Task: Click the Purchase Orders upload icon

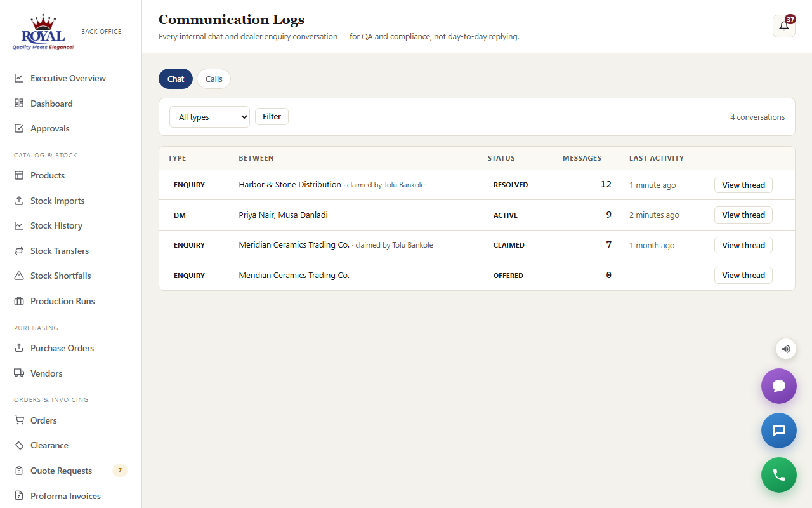Action: 19,348
